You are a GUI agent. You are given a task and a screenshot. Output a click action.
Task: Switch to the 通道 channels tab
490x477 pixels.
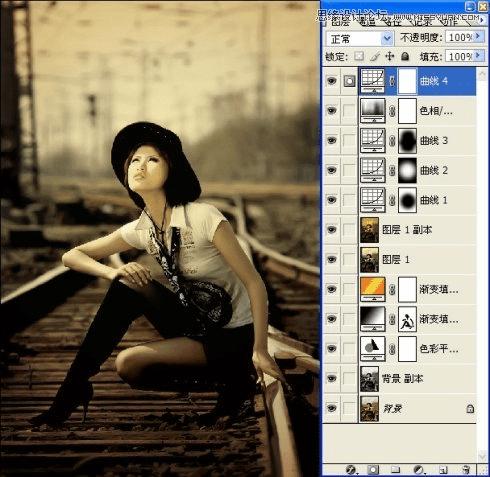[x=368, y=22]
